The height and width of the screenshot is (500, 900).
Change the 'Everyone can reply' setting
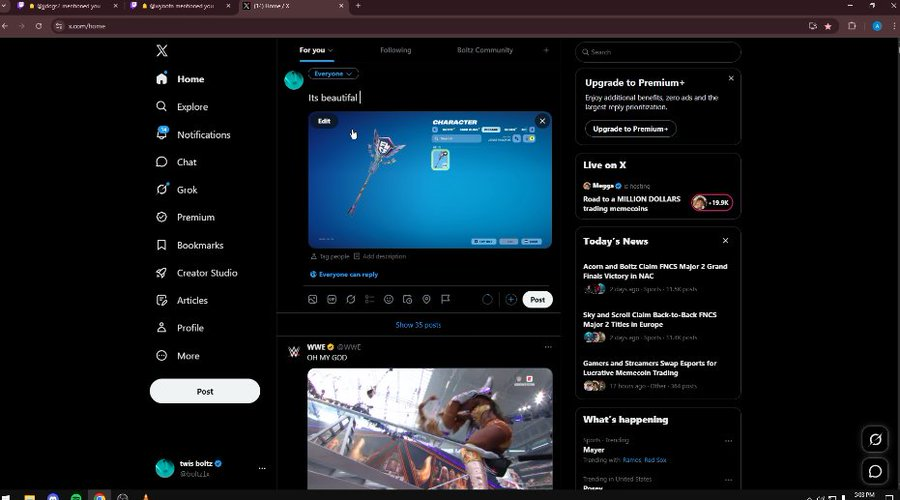(x=344, y=274)
